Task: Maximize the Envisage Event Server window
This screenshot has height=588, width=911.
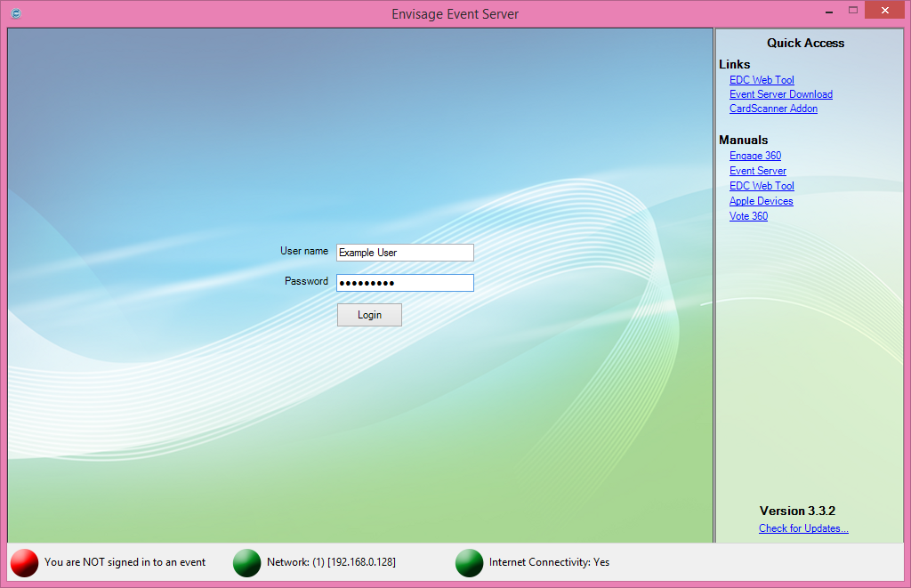Action: (x=853, y=11)
